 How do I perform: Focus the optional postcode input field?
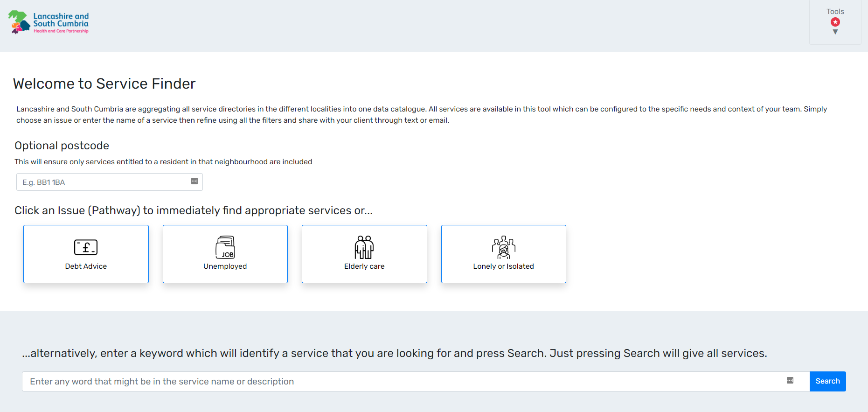point(103,182)
